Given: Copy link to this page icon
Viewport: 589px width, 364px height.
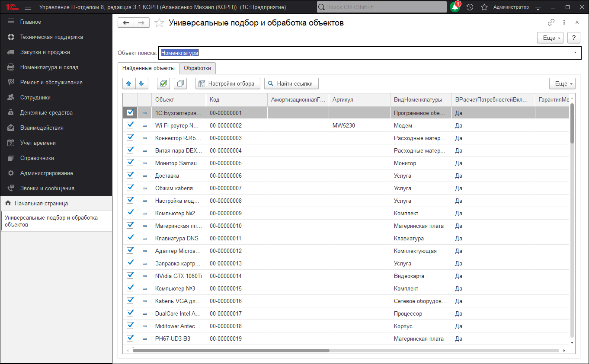Looking at the screenshot, I should [551, 22].
